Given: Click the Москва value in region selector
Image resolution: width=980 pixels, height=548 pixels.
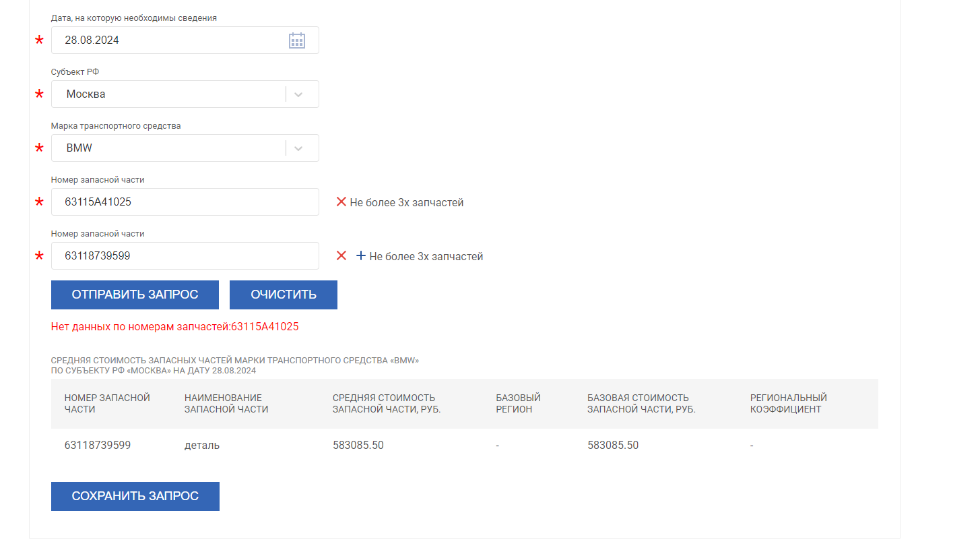Looking at the screenshot, I should coord(86,94).
